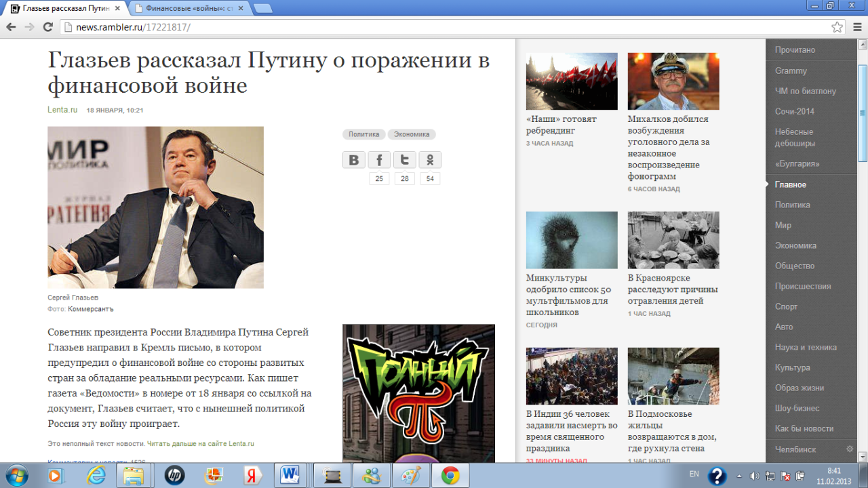Switch to Microsoft Word on the taskbar
Screen dimensions: 868x488
(291, 476)
